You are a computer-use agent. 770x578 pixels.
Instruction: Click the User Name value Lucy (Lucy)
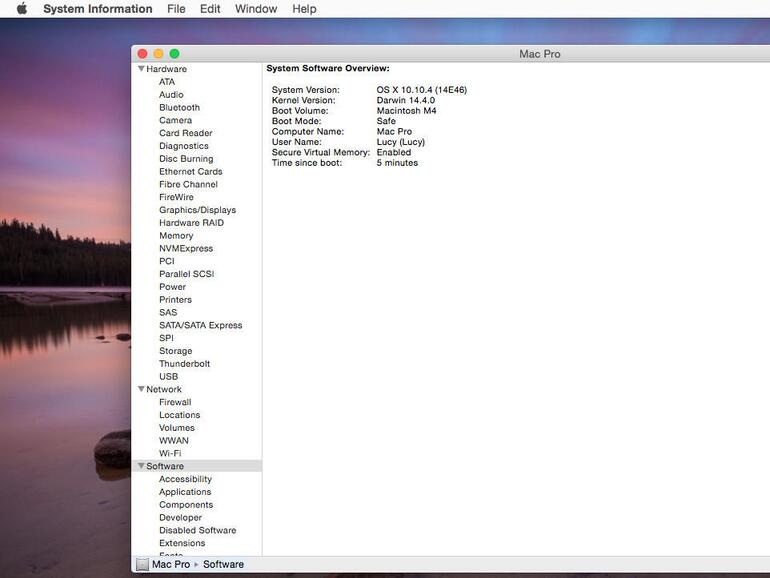coord(401,142)
